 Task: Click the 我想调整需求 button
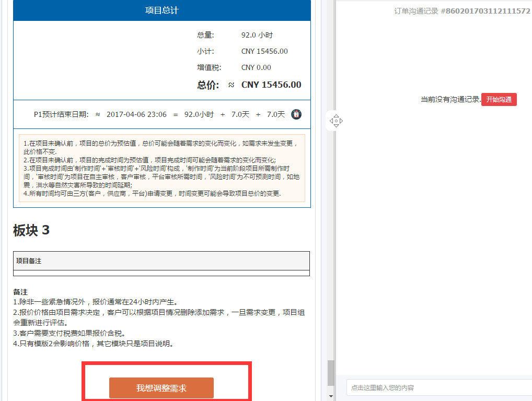(161, 388)
